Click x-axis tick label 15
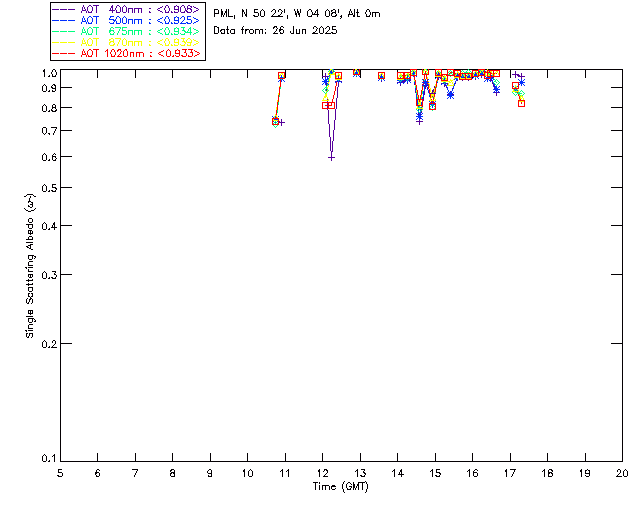Image resolution: width=640 pixels, height=512 pixels. pos(435,473)
